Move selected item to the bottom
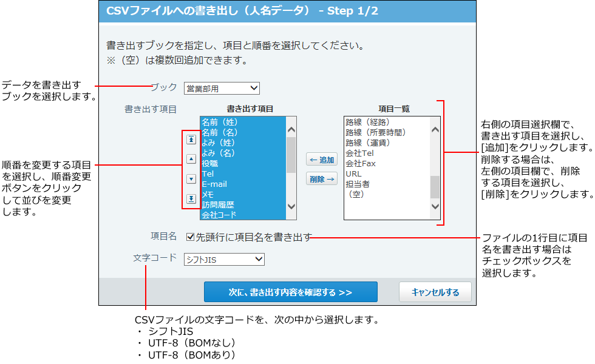 [191, 199]
